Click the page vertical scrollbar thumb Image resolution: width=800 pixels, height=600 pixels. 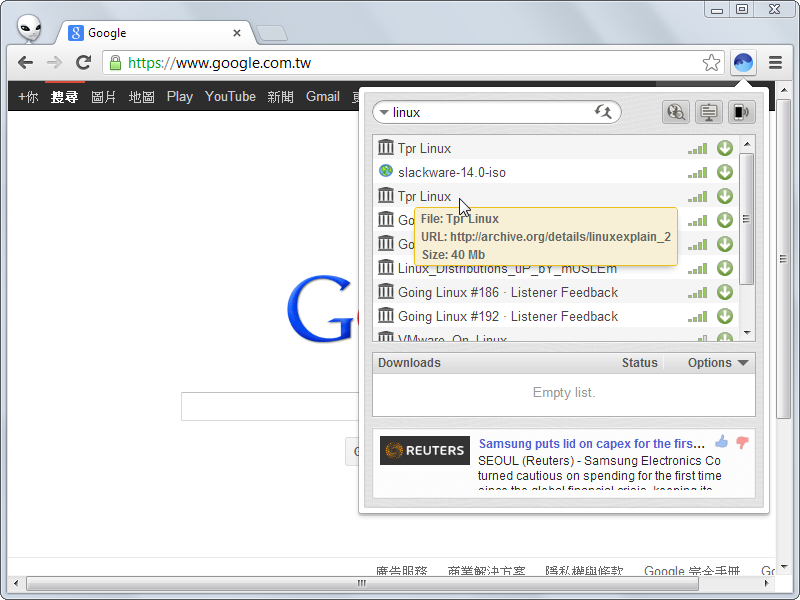coord(783,259)
